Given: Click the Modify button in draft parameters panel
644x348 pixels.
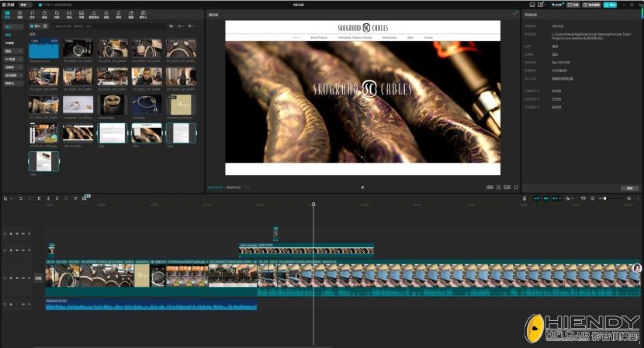Looking at the screenshot, I should tap(629, 188).
